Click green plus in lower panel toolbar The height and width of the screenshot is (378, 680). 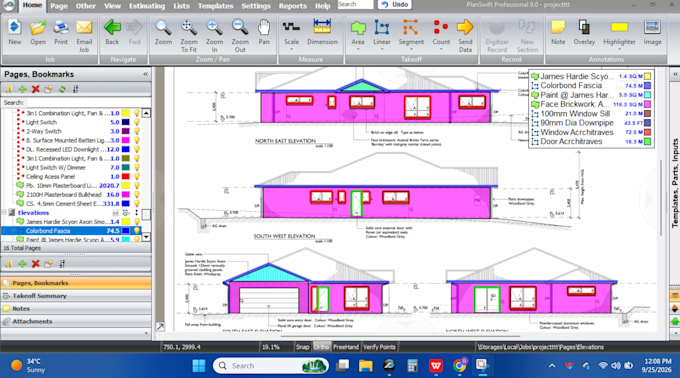coord(22,264)
